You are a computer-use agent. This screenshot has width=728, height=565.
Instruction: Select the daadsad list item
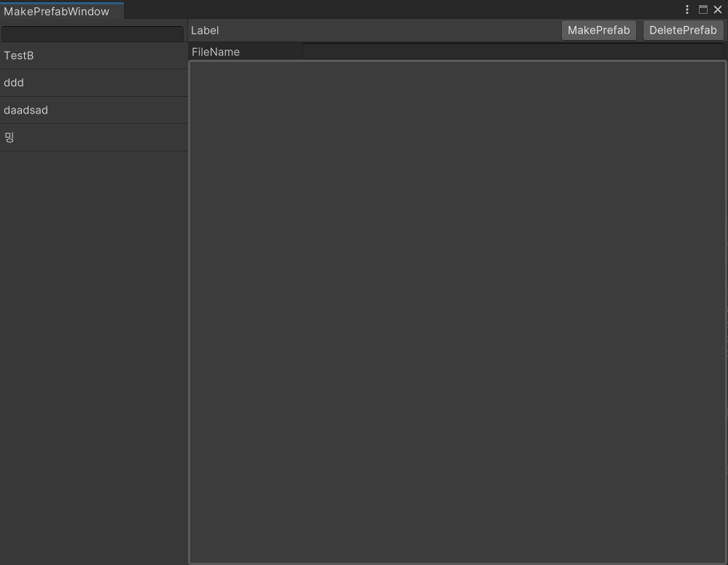coord(94,111)
